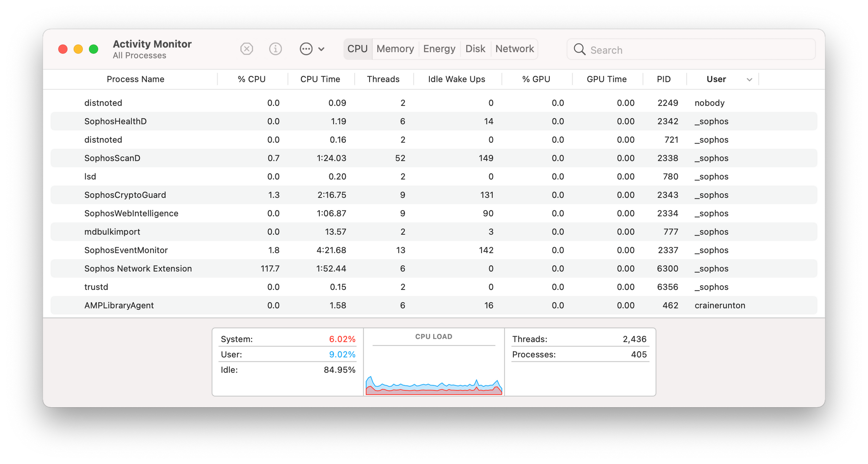Switch to the Energy tab
The height and width of the screenshot is (464, 868).
tap(439, 49)
